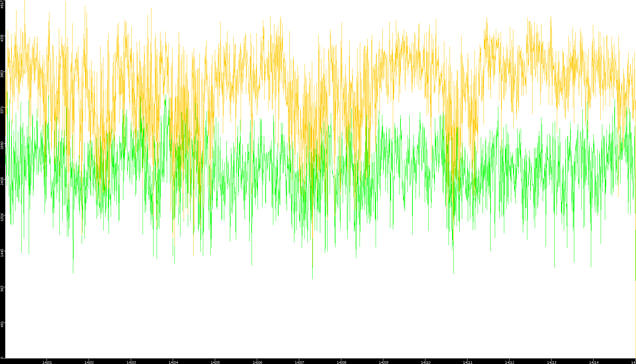Select the 14:14 time axis label
Viewport: 636px width, 364px height.
coord(594,362)
